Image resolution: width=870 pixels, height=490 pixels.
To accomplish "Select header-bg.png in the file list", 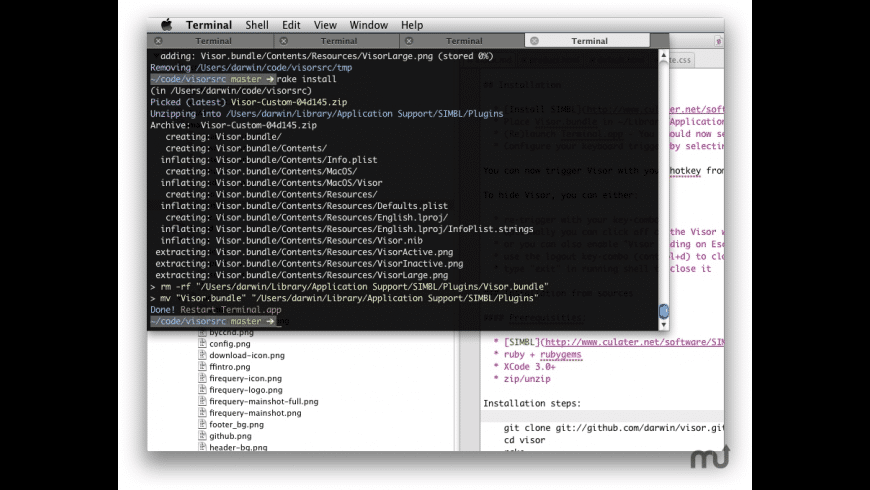I will pyautogui.click(x=238, y=447).
